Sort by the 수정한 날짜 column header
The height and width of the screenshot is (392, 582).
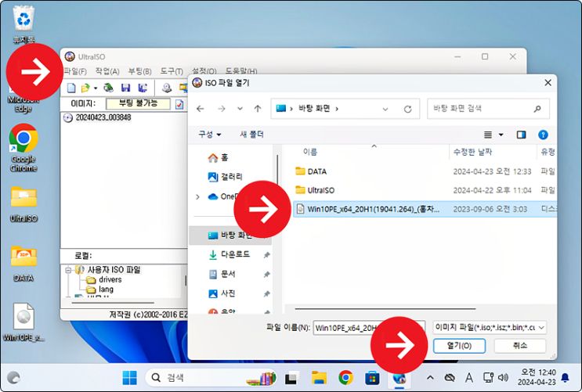pos(473,152)
